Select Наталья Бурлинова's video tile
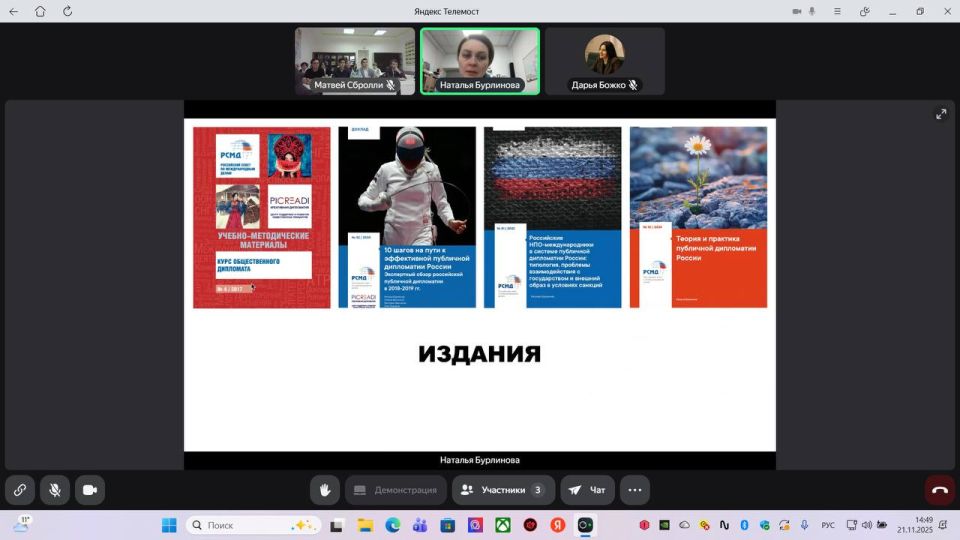Viewport: 960px width, 540px height. point(480,61)
